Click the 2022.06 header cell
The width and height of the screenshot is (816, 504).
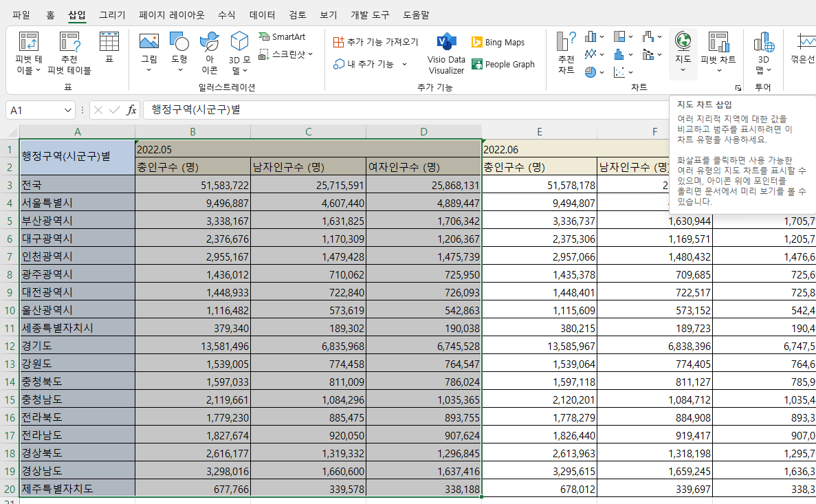tap(575, 149)
